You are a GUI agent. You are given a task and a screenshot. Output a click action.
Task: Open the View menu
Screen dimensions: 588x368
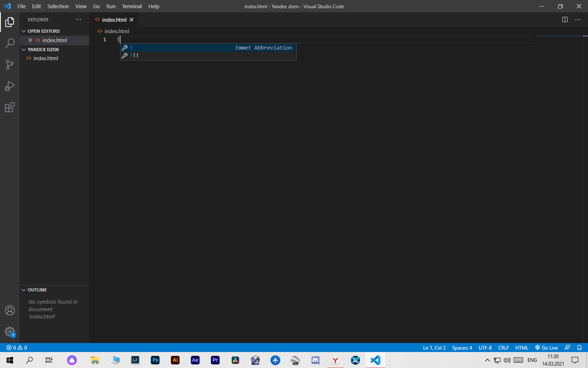pos(81,6)
